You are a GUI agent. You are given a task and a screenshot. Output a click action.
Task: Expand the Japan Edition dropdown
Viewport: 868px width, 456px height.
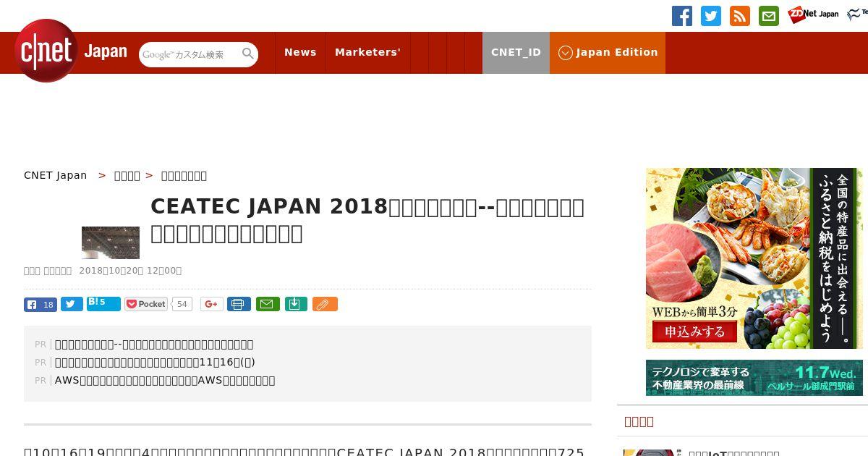click(x=608, y=52)
